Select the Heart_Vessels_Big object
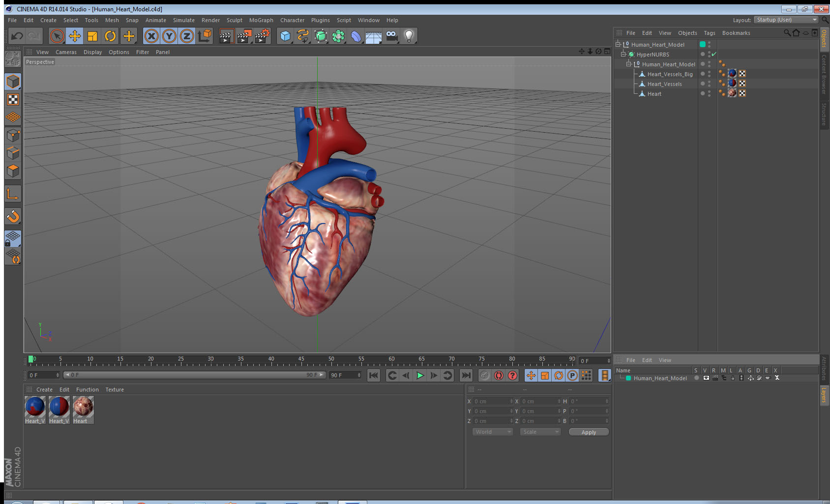The image size is (830, 504). pos(670,74)
